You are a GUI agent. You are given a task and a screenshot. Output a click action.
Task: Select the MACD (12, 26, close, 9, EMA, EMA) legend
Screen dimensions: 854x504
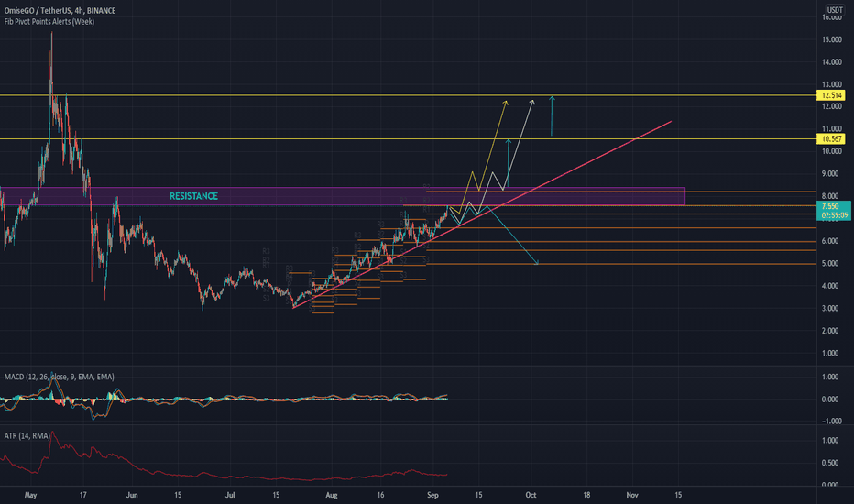tap(59, 377)
